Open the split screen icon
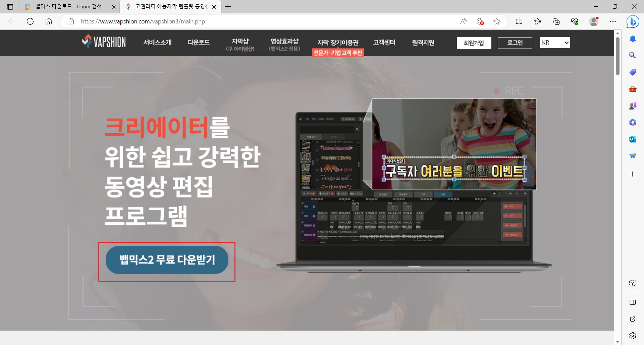This screenshot has height=345, width=644. [x=519, y=21]
